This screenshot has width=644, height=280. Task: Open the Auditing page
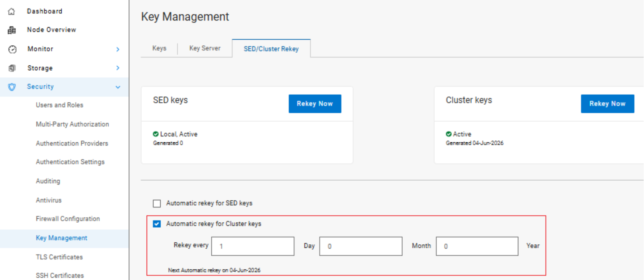pos(48,181)
